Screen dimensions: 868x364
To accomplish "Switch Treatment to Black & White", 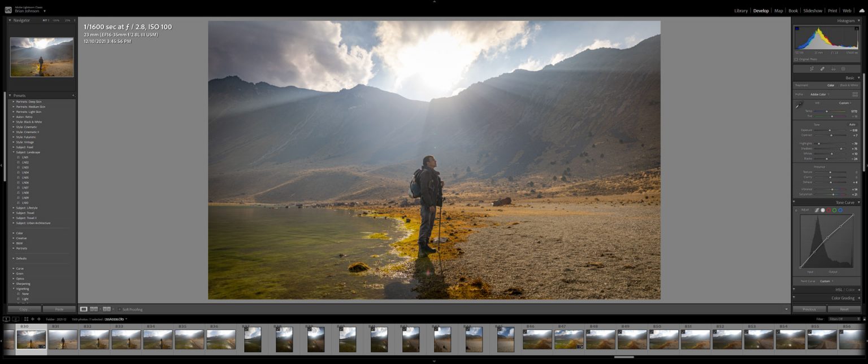I will point(849,85).
